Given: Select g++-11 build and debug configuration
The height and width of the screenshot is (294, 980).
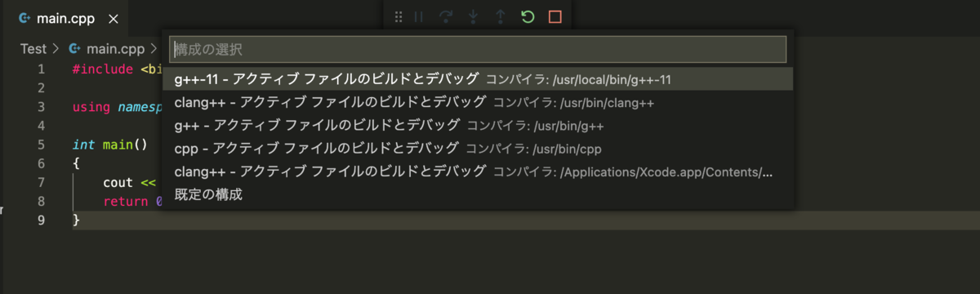Looking at the screenshot, I should (478, 79).
